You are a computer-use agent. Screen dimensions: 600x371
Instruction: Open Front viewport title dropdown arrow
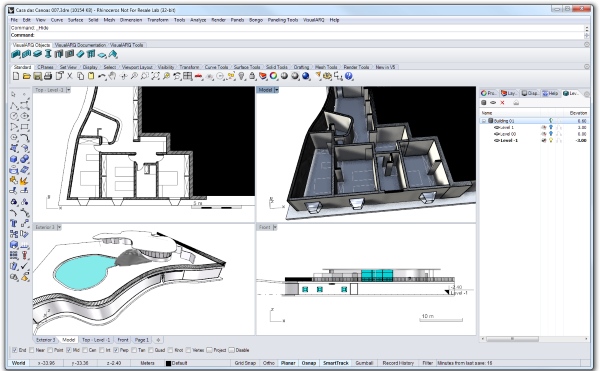coord(274,227)
